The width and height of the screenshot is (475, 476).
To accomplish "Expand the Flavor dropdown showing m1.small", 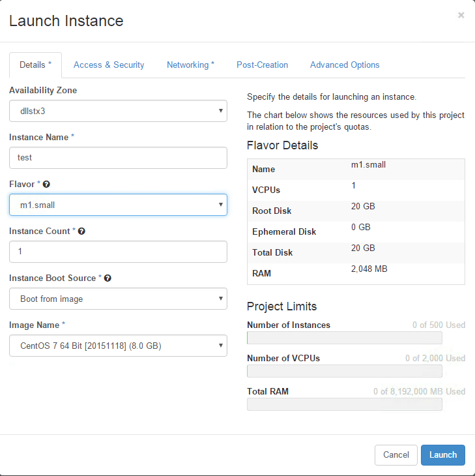I will 118,205.
